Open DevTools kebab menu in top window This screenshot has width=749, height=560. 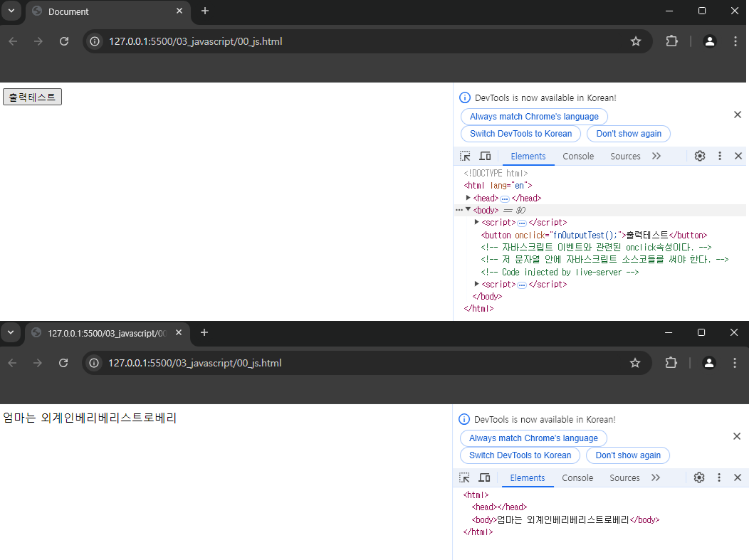pos(720,156)
